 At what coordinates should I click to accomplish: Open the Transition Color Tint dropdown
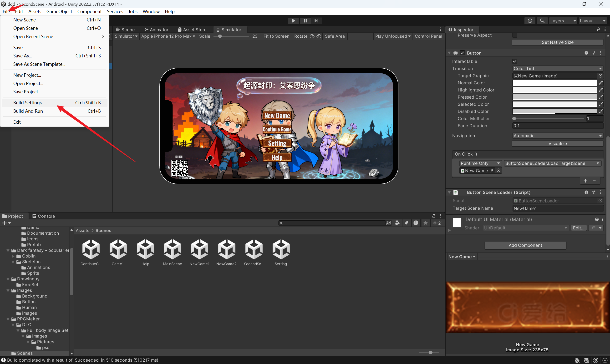[558, 68]
